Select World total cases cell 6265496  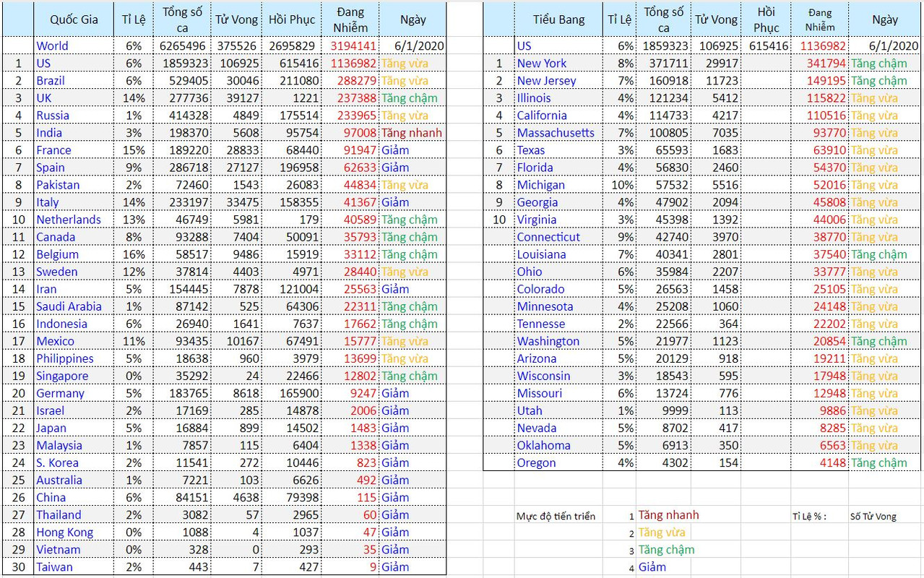coord(182,46)
